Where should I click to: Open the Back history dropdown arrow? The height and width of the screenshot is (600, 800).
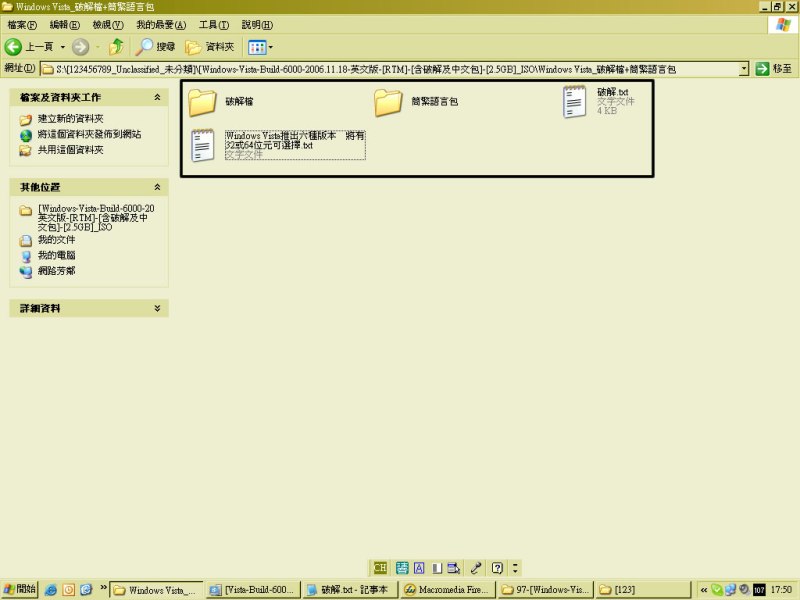[x=63, y=47]
